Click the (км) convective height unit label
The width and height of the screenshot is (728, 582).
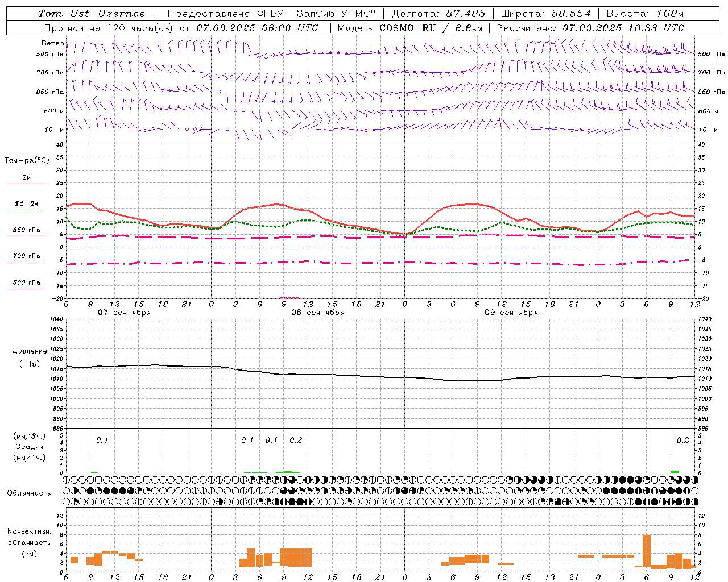(x=30, y=554)
